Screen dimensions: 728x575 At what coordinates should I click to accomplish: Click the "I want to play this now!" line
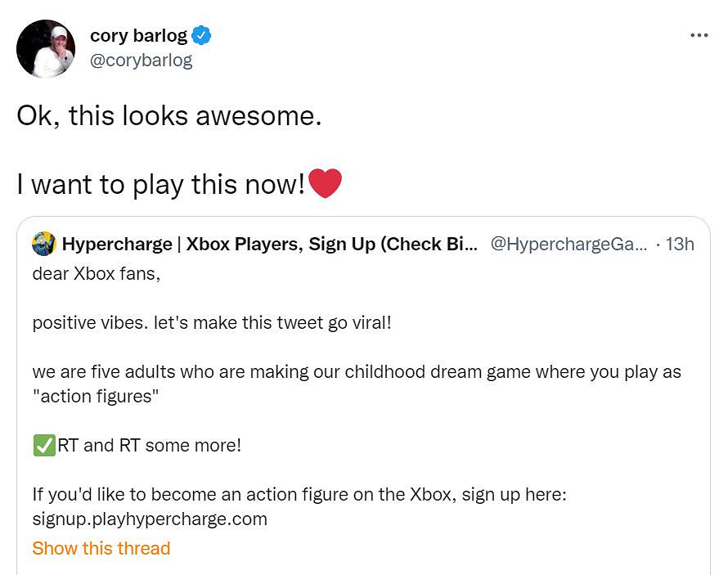pyautogui.click(x=160, y=184)
